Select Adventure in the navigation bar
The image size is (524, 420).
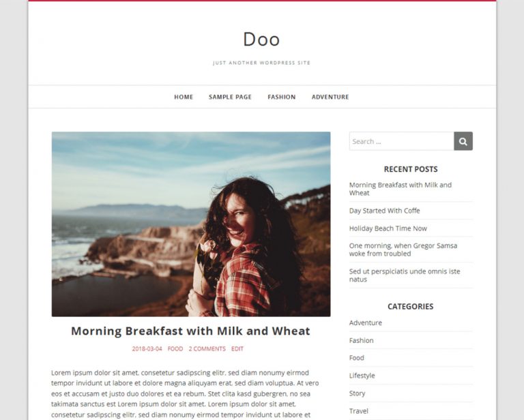coord(330,97)
